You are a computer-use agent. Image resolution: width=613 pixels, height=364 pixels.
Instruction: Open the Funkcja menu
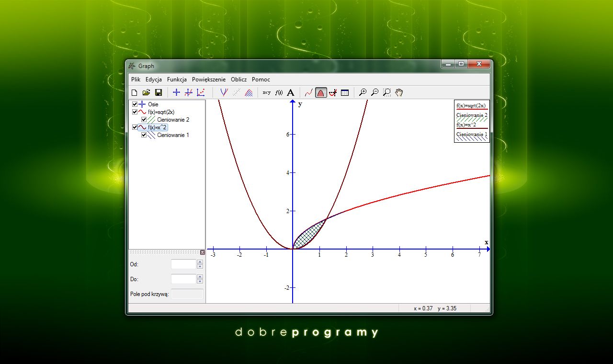[x=177, y=80]
